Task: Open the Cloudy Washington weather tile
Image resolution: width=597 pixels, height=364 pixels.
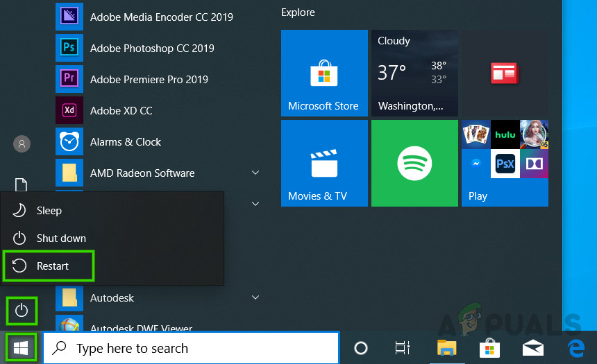Action: coord(414,73)
